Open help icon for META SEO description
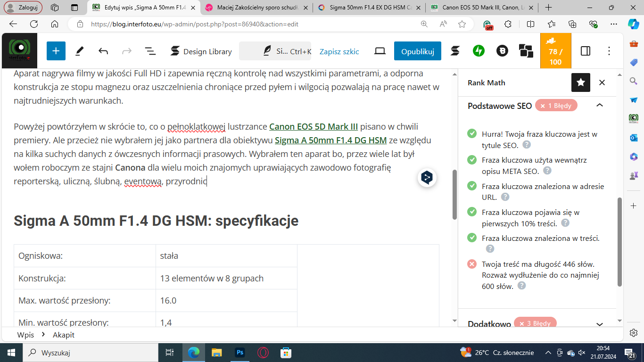Image resolution: width=644 pixels, height=362 pixels. click(547, 171)
